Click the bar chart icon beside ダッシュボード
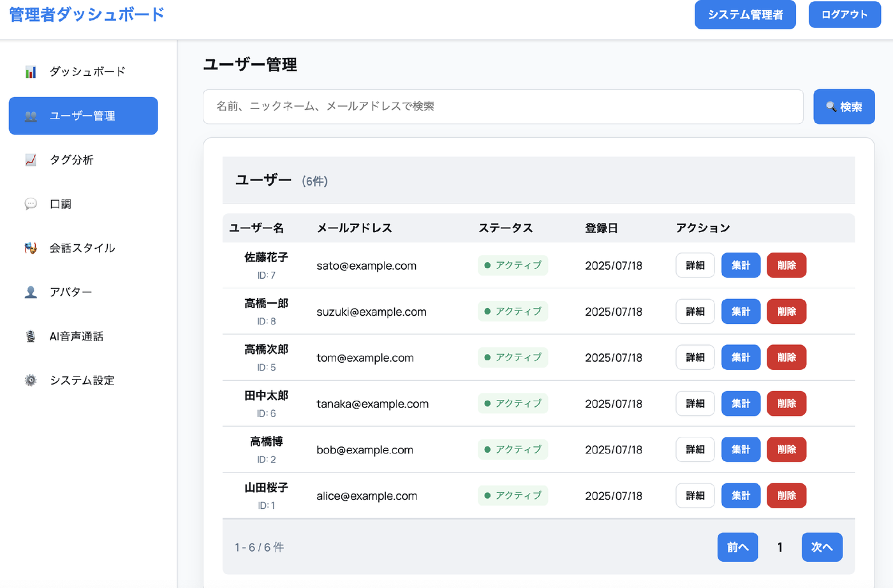The height and width of the screenshot is (588, 893). tap(31, 71)
